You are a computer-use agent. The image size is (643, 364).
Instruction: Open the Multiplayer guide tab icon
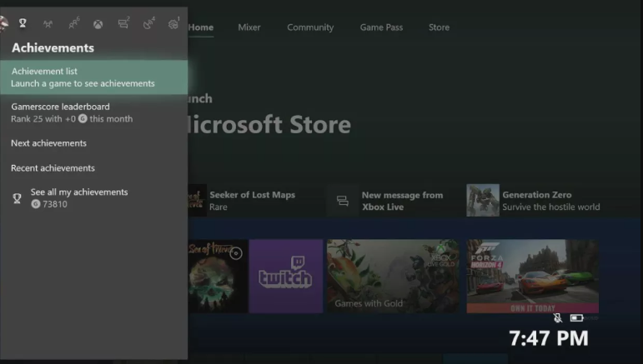pyautogui.click(x=48, y=24)
